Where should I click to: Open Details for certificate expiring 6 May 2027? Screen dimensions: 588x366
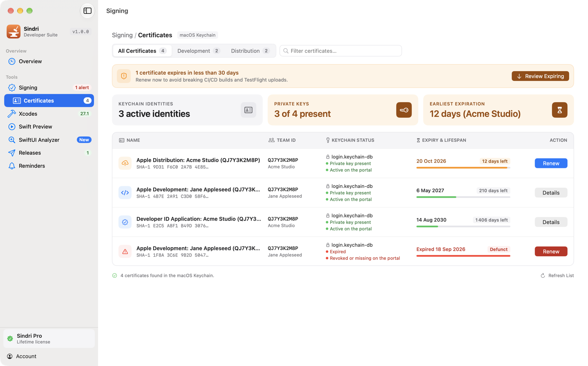pyautogui.click(x=551, y=192)
